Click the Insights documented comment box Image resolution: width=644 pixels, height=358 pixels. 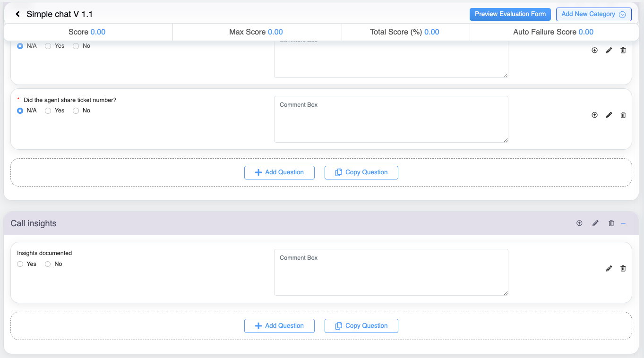click(x=391, y=273)
